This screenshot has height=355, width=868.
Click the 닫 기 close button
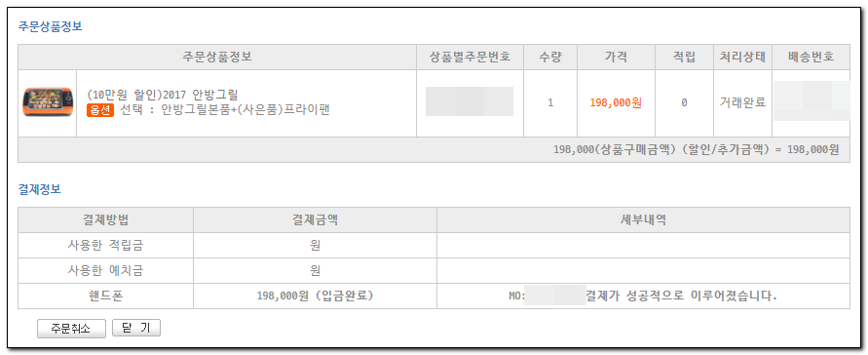click(x=136, y=328)
